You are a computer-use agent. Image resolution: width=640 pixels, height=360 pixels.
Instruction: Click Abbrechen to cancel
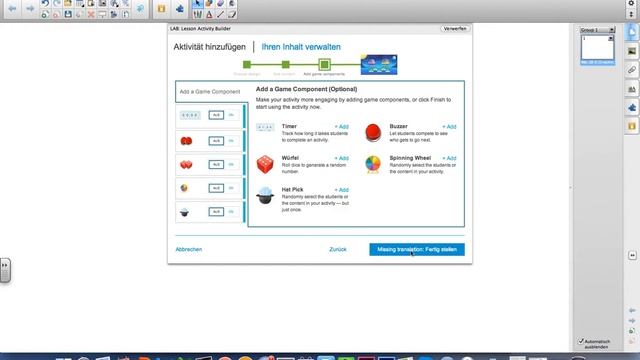tap(189, 249)
